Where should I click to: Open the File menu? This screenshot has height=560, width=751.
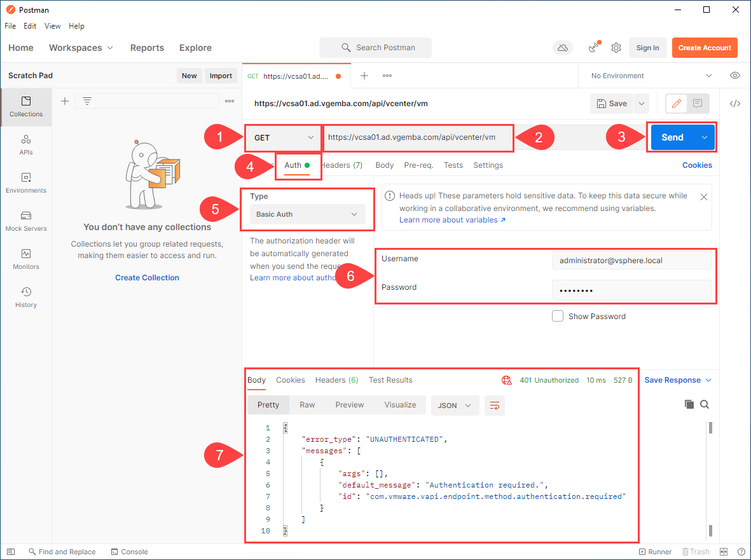pyautogui.click(x=10, y=26)
